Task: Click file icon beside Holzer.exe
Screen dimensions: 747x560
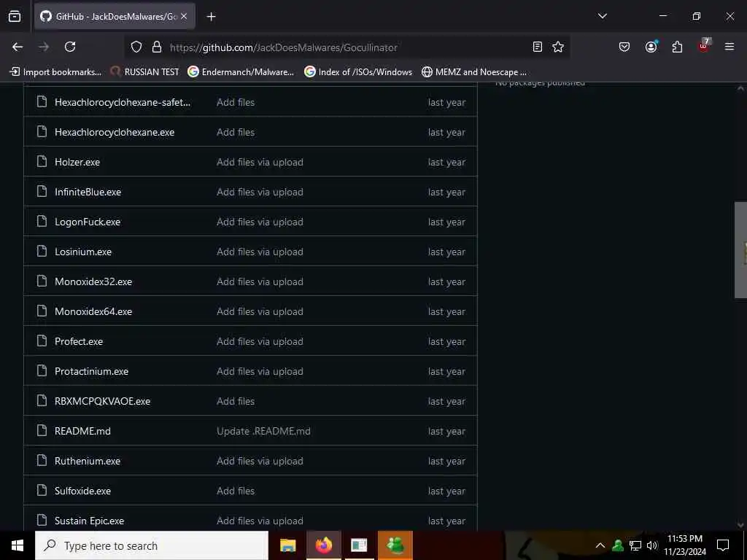Action: click(42, 161)
